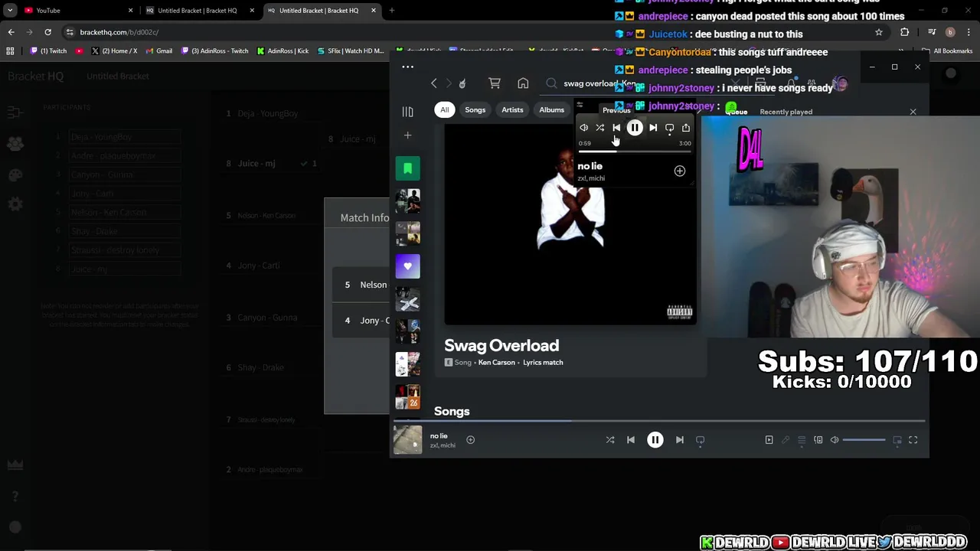The height and width of the screenshot is (551, 980).
Task: Open Now Playing view icon
Action: pos(769,440)
